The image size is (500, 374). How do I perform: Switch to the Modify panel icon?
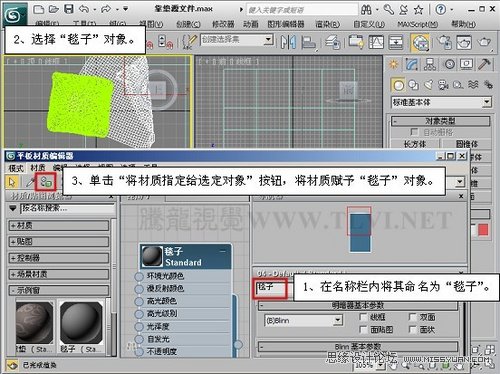[x=412, y=64]
